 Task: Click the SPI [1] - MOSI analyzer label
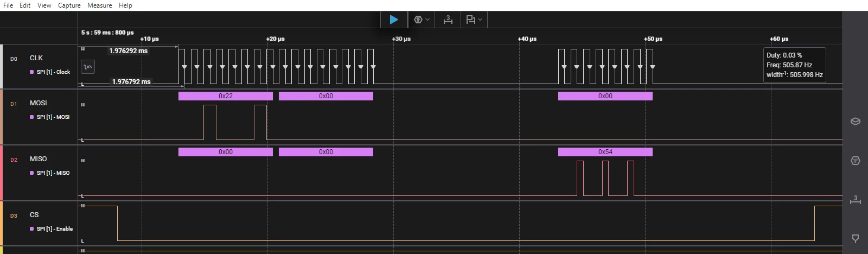[53, 117]
